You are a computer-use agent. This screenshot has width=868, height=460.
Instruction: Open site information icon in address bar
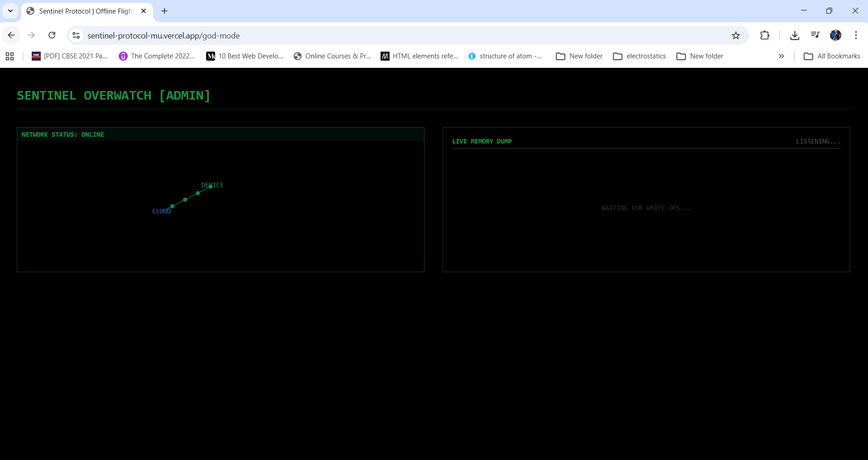click(76, 35)
